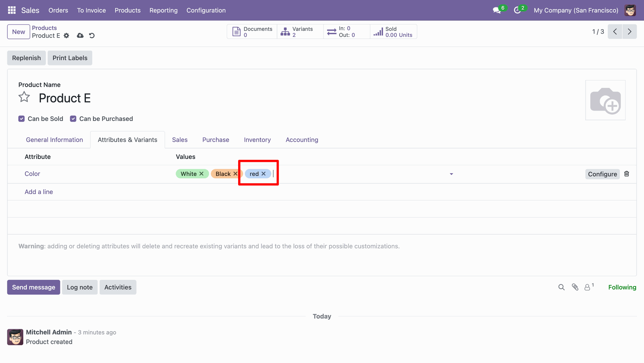Expand the Color values dropdown arrow
Viewport: 644px width, 363px height.
[451, 174]
